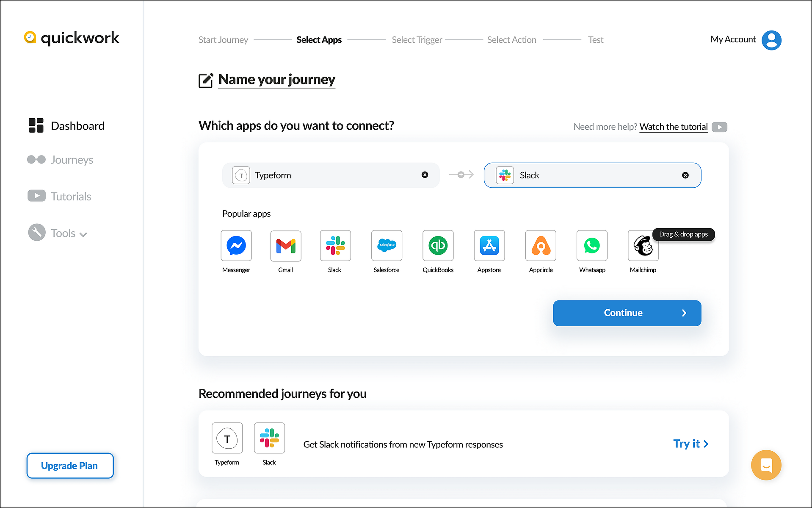Click the Continue button
This screenshot has width=812, height=508.
tap(627, 313)
